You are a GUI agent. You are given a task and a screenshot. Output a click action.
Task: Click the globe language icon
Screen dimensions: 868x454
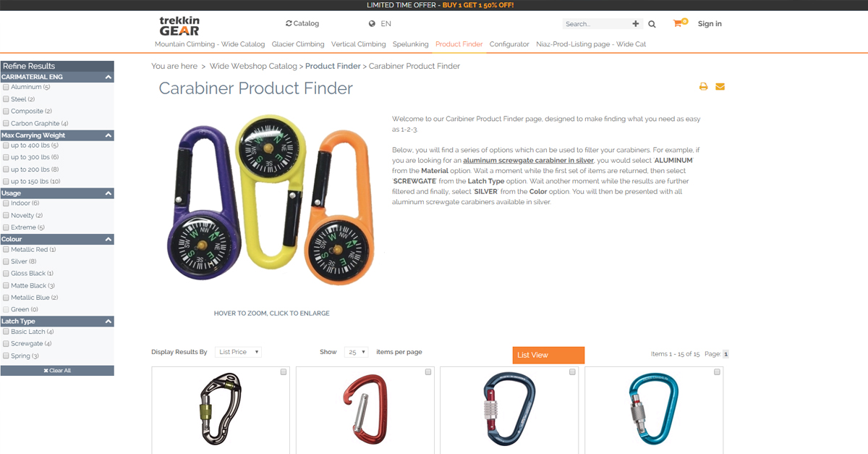coord(372,24)
